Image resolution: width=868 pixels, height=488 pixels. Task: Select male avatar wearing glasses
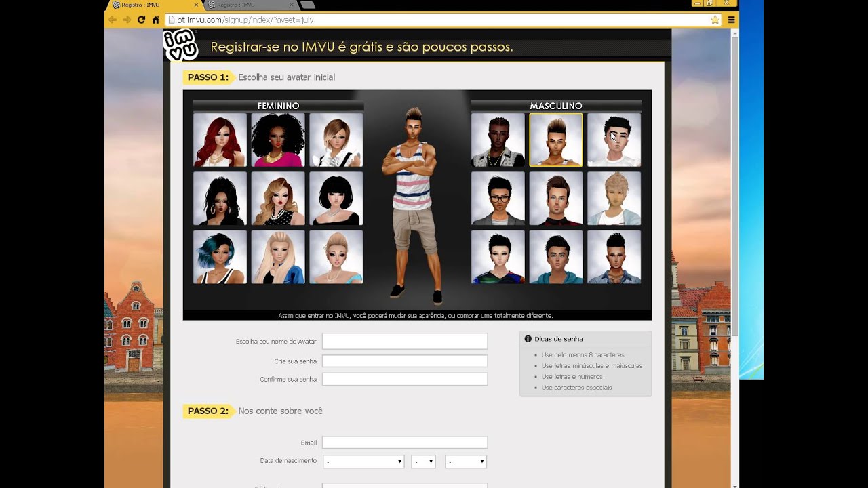pos(498,199)
